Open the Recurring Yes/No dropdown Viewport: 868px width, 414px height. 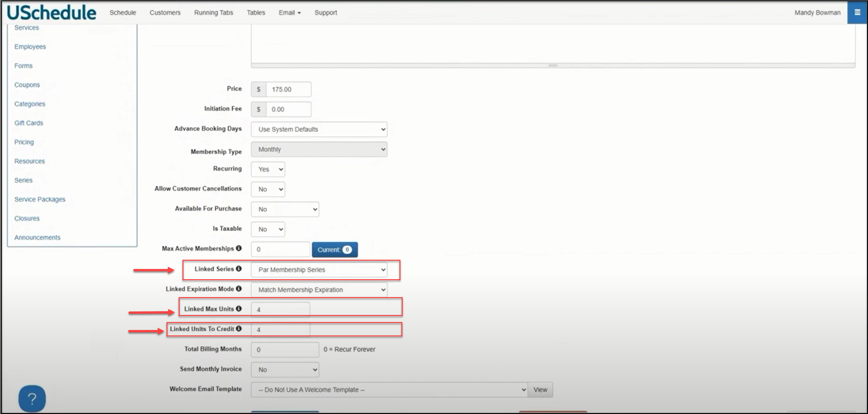268,169
